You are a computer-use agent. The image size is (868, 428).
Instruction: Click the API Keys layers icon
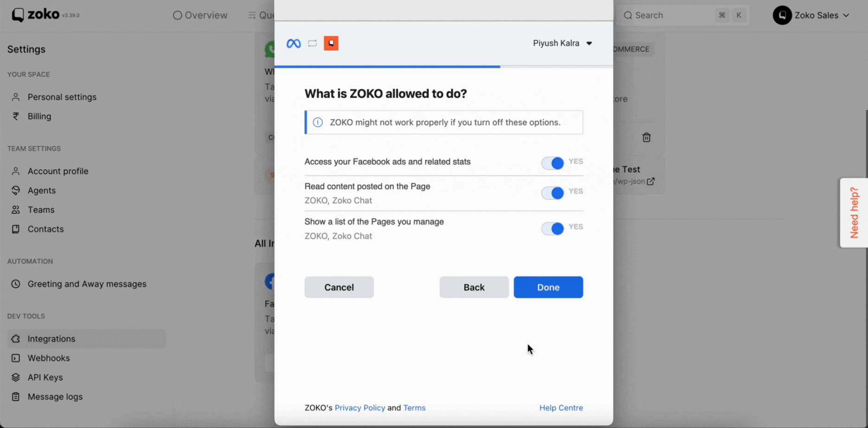click(x=16, y=378)
